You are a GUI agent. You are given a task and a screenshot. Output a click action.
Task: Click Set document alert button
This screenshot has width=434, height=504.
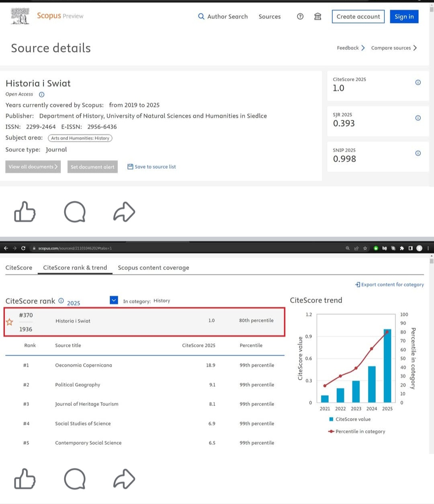pyautogui.click(x=92, y=167)
